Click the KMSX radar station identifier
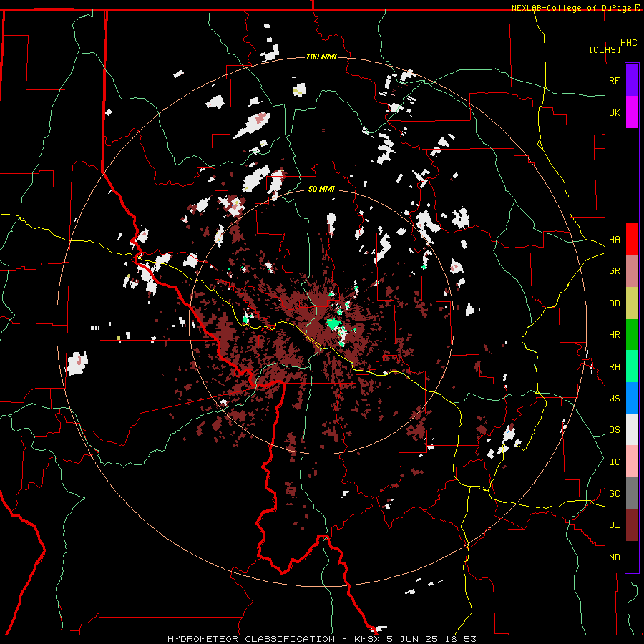 (367, 639)
